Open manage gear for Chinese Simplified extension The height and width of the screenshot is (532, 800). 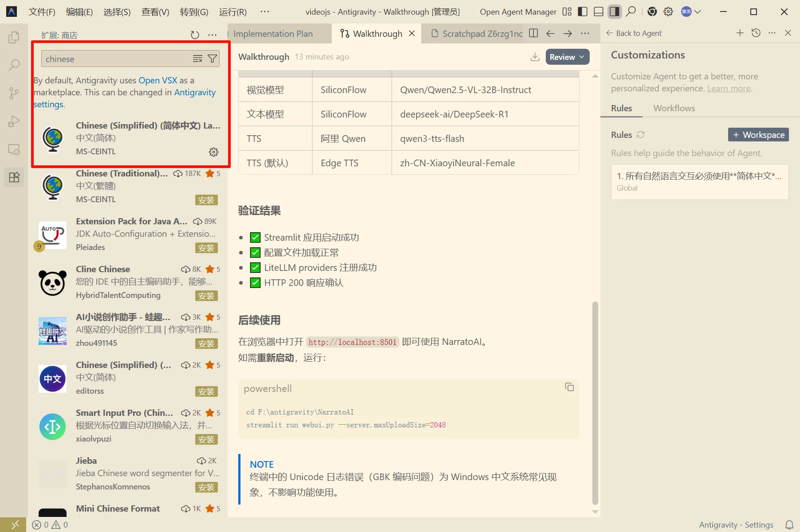coord(213,152)
